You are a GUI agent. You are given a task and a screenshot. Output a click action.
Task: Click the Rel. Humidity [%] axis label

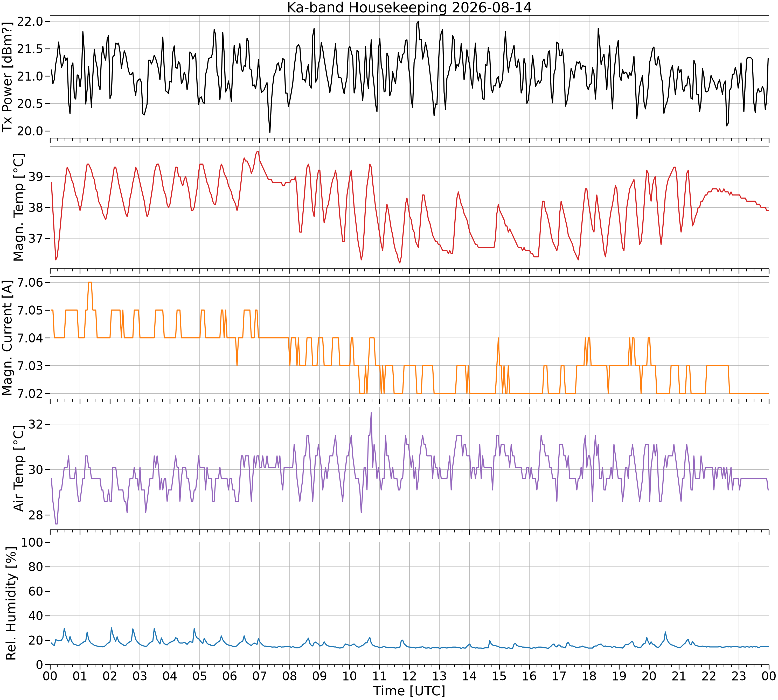point(11,603)
